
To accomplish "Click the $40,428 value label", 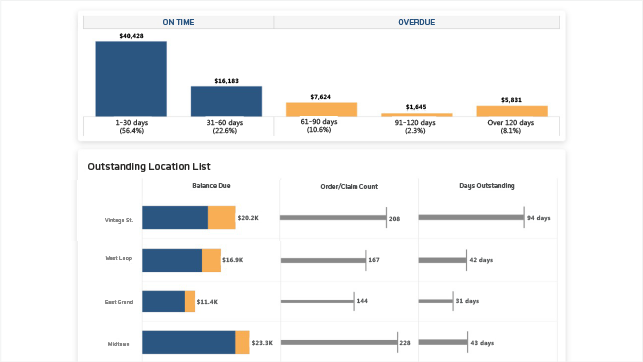I will [x=131, y=36].
